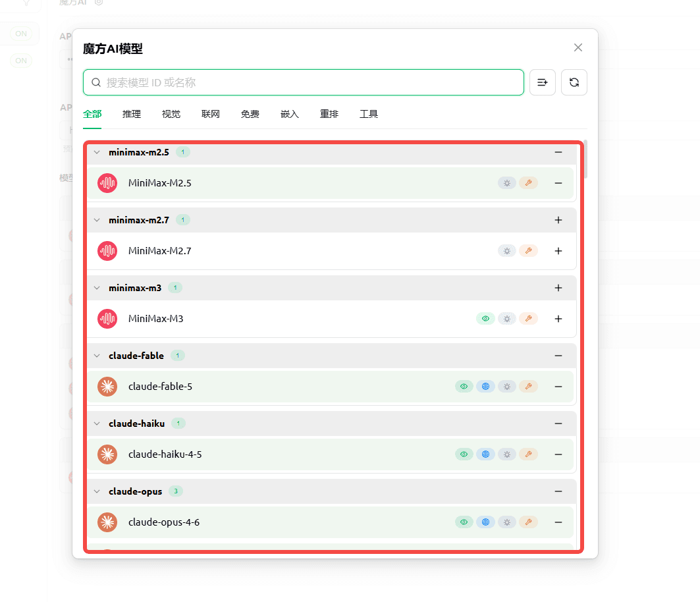
Task: Collapse the minimax-m3 group chevron
Action: [x=97, y=288]
